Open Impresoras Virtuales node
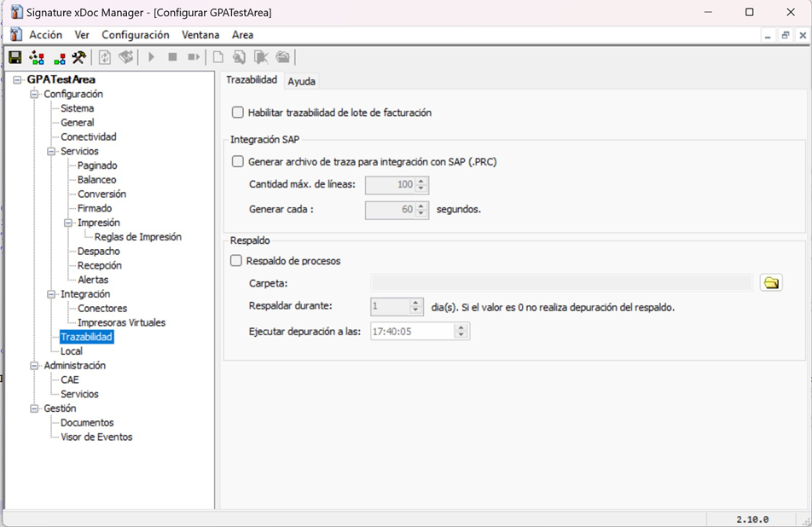The height and width of the screenshot is (527, 812). point(122,322)
